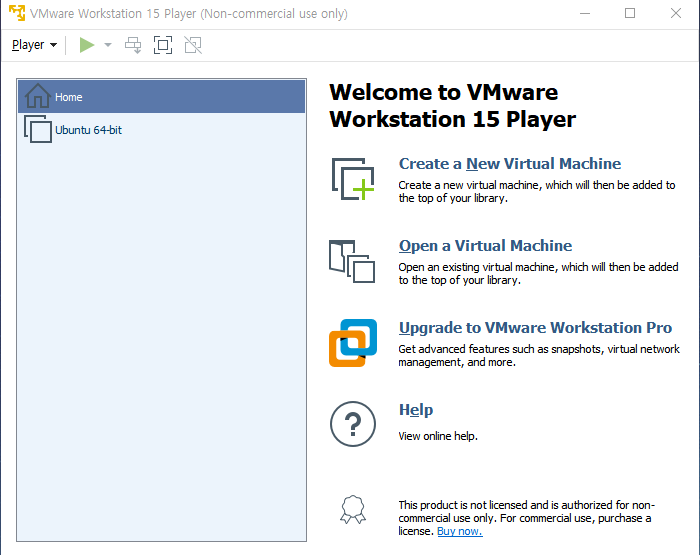Click the Buy now link
This screenshot has width=700, height=555.
[x=460, y=531]
